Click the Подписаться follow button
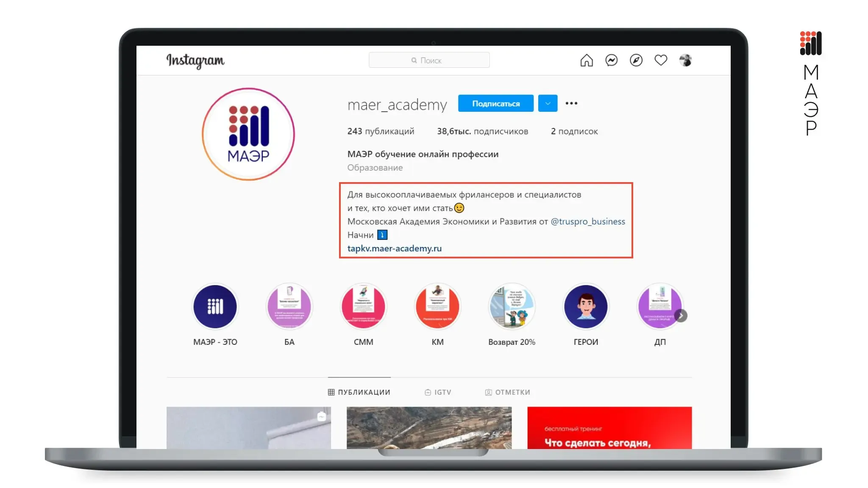The image size is (868, 488). tap(495, 103)
